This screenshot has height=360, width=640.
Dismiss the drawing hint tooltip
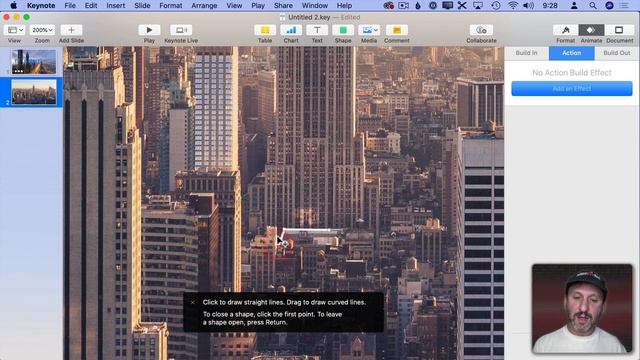(x=193, y=302)
